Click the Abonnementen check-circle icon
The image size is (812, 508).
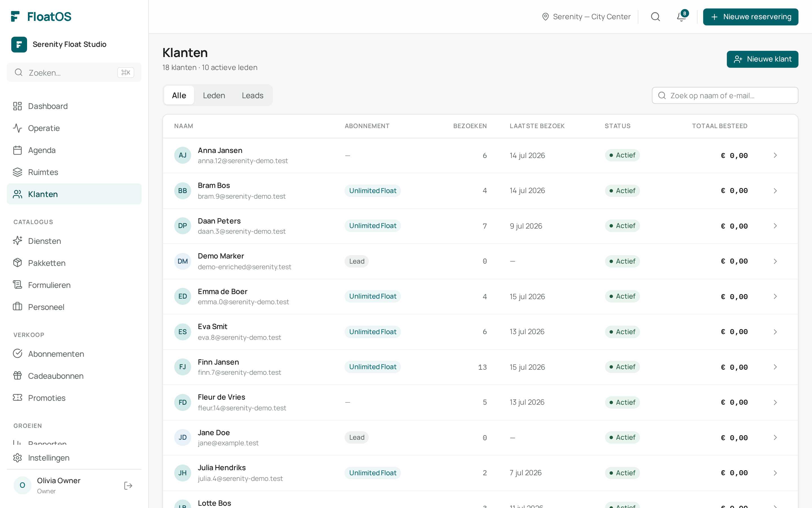coord(17,354)
